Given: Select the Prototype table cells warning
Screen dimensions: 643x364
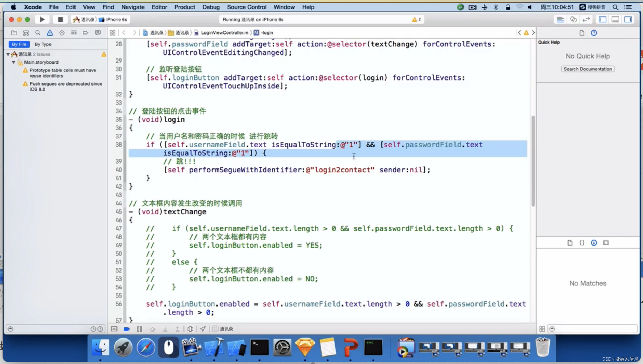Looking at the screenshot, I should 63,73.
